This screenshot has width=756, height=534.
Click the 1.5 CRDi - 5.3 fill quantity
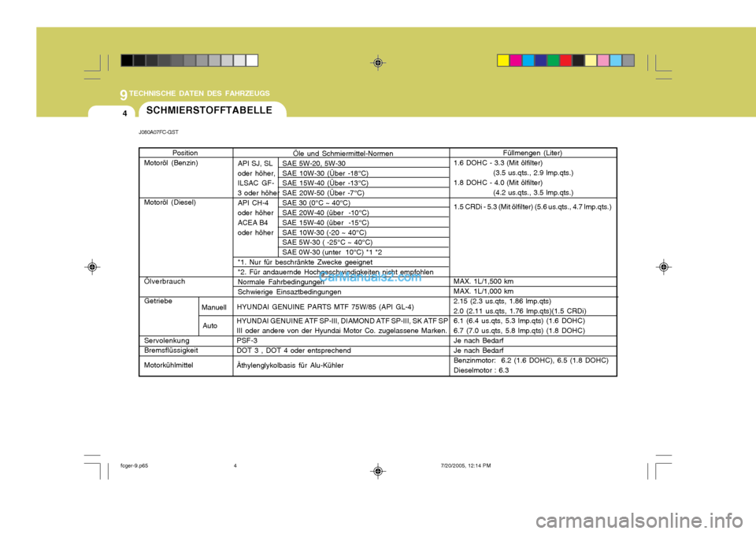coord(532,207)
